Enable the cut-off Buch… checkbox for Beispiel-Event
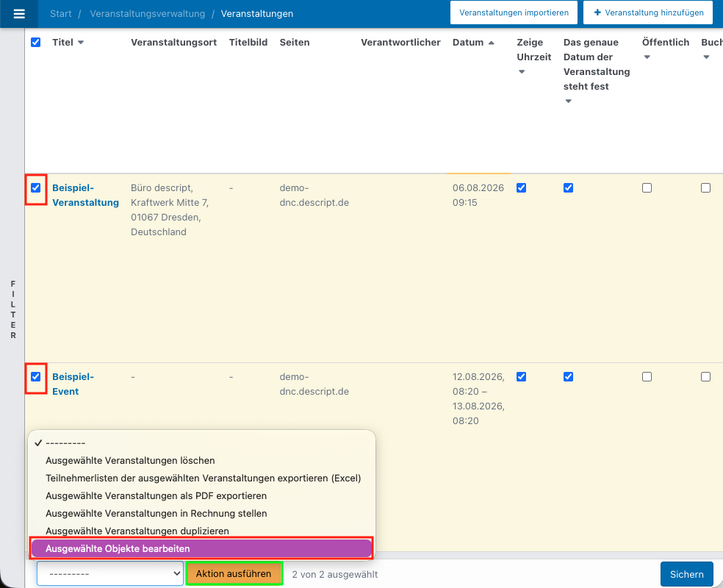 (705, 377)
